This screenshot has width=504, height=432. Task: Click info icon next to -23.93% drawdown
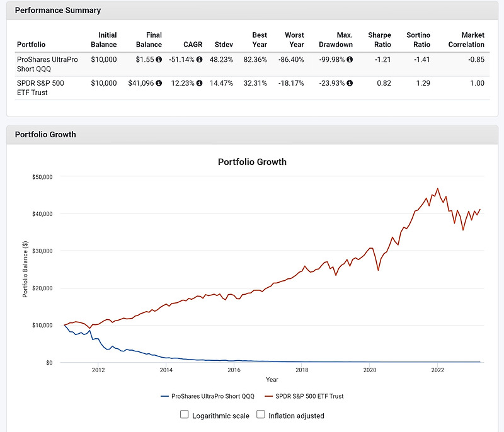(x=350, y=83)
